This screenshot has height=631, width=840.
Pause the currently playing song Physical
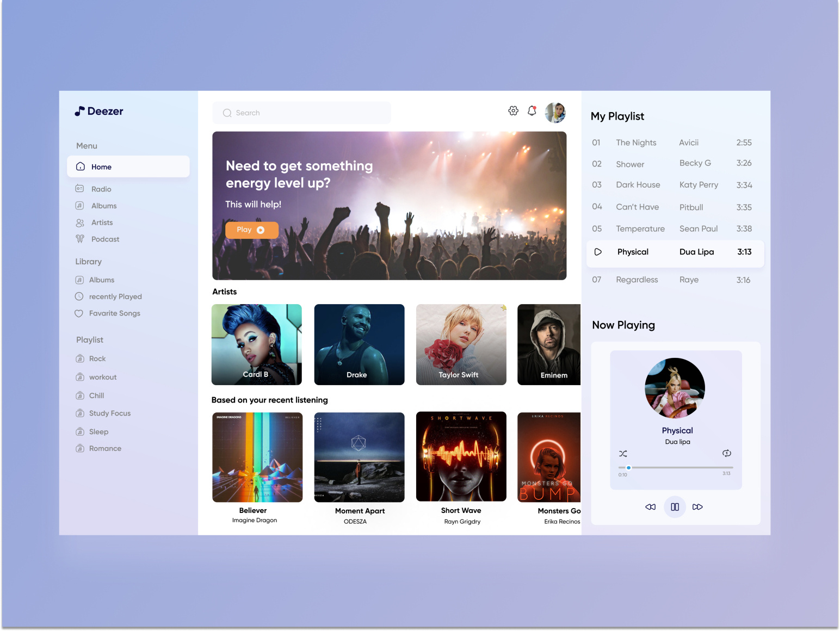click(675, 506)
